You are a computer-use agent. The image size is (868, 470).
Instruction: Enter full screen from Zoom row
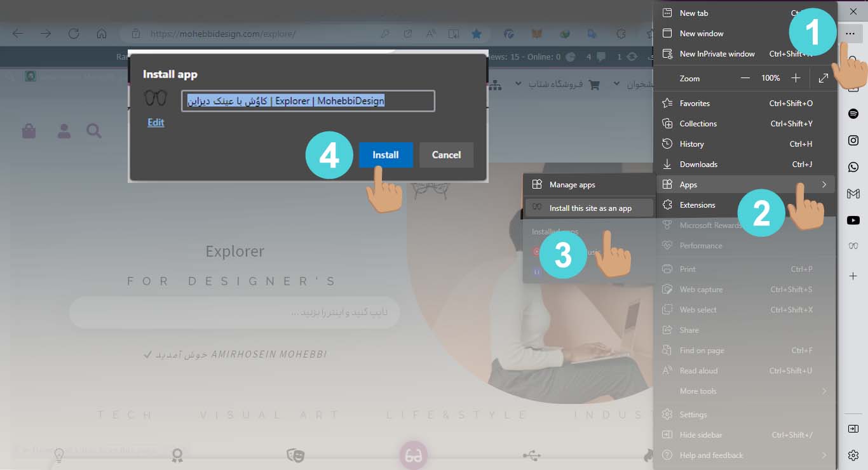824,78
